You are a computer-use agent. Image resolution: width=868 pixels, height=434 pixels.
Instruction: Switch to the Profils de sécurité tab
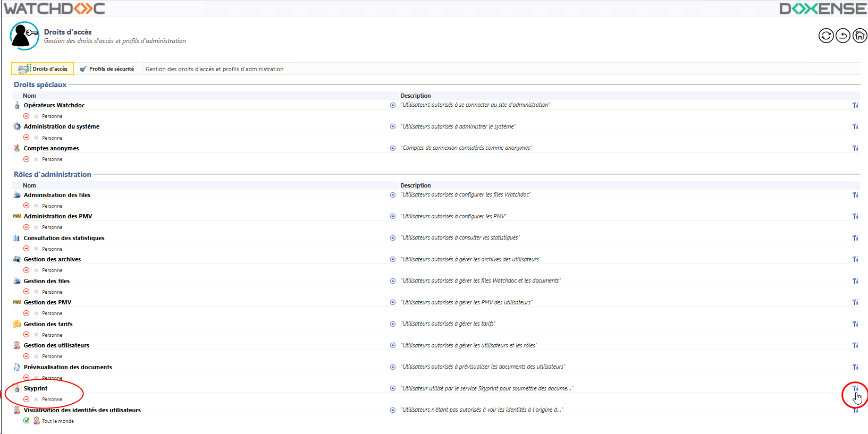pyautogui.click(x=107, y=69)
